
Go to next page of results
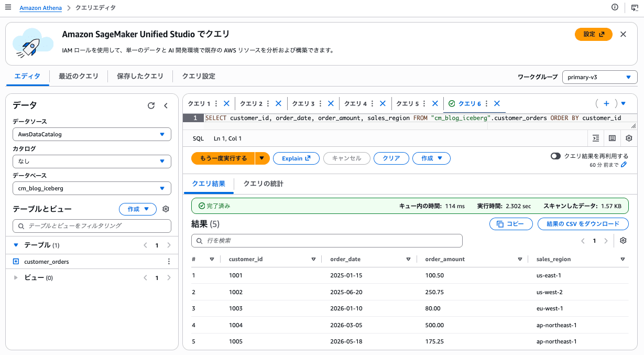[606, 241]
